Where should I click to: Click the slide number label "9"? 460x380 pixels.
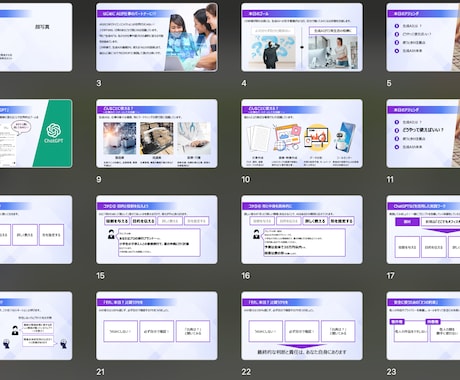(99, 180)
